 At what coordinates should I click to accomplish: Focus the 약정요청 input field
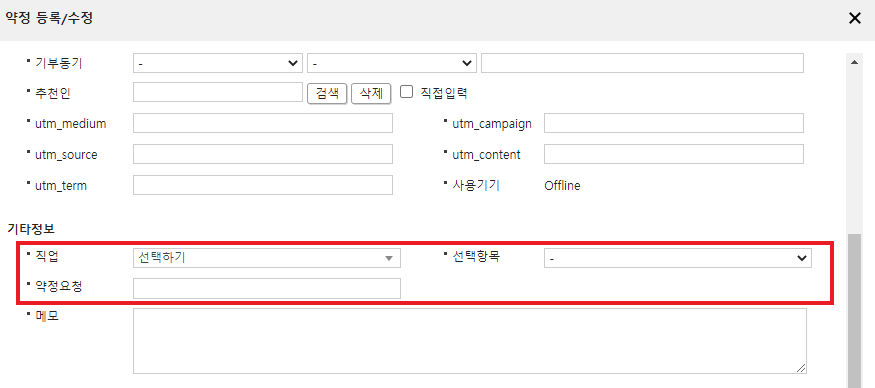tap(267, 288)
